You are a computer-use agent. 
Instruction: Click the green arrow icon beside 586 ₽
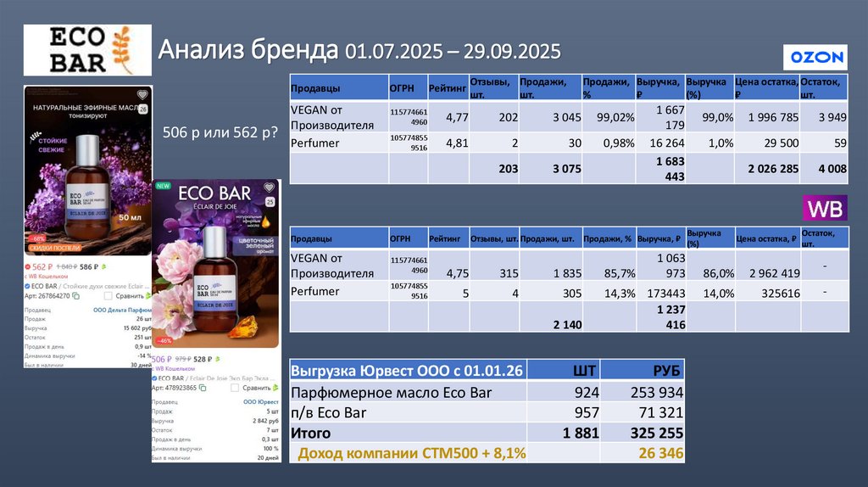coord(103,266)
